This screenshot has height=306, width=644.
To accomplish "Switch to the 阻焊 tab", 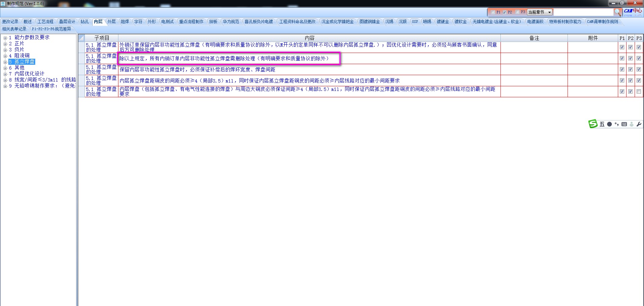I will tap(125, 21).
